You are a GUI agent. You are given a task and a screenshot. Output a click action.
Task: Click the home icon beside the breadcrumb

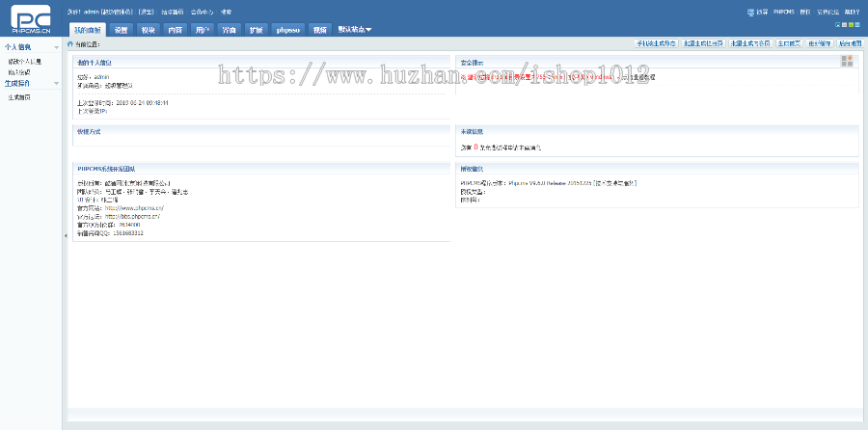click(x=69, y=43)
